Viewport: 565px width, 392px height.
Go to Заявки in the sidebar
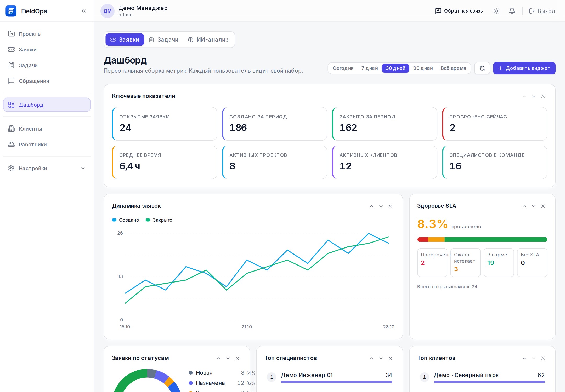tap(47, 50)
